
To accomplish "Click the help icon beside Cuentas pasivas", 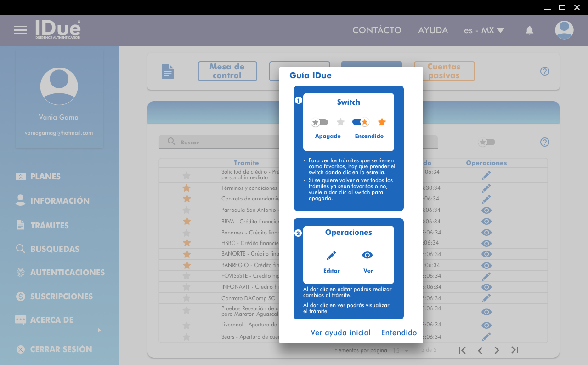I will tap(545, 71).
